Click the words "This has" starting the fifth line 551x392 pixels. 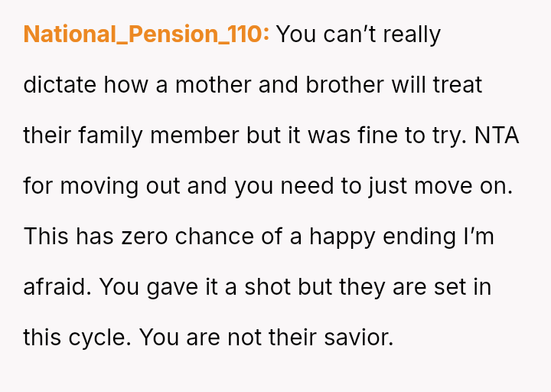coord(69,237)
